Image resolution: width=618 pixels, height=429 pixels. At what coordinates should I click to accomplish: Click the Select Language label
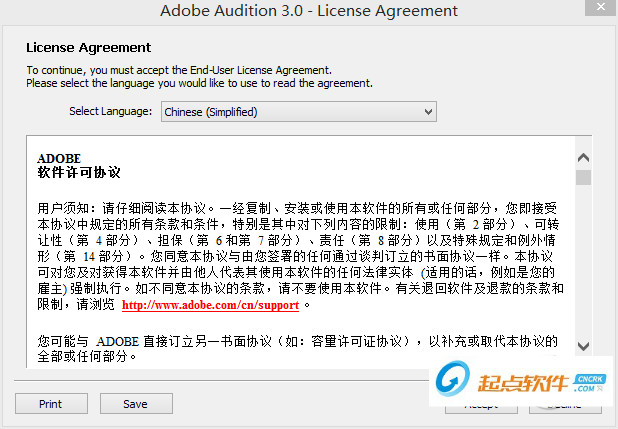(110, 111)
